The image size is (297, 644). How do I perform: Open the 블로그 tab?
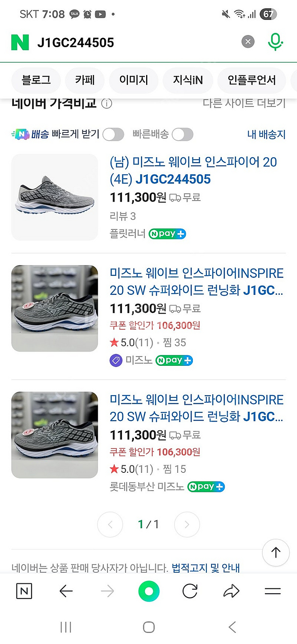36,80
